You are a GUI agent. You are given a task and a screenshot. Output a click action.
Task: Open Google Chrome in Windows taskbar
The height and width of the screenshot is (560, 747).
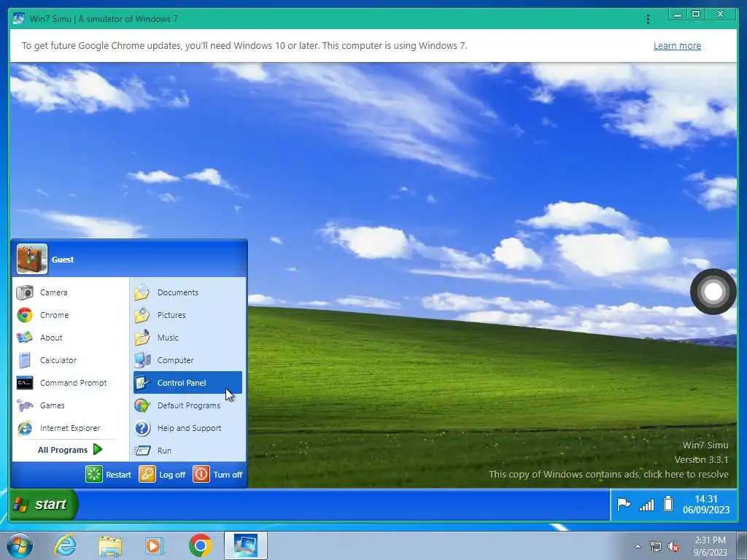200,545
